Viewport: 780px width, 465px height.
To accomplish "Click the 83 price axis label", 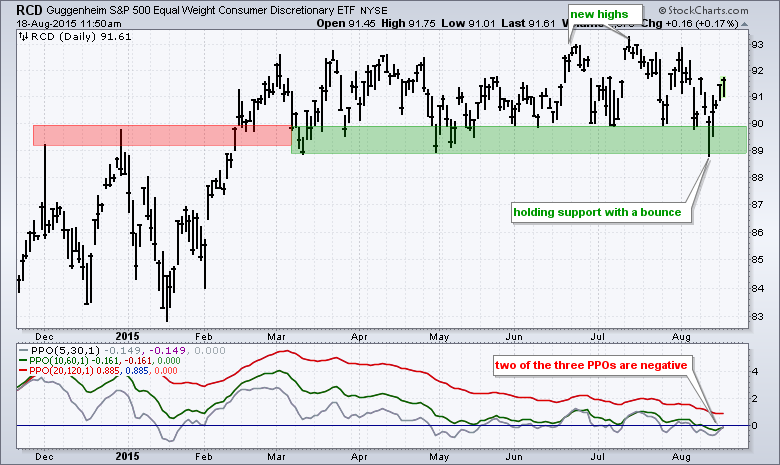I will coord(757,316).
